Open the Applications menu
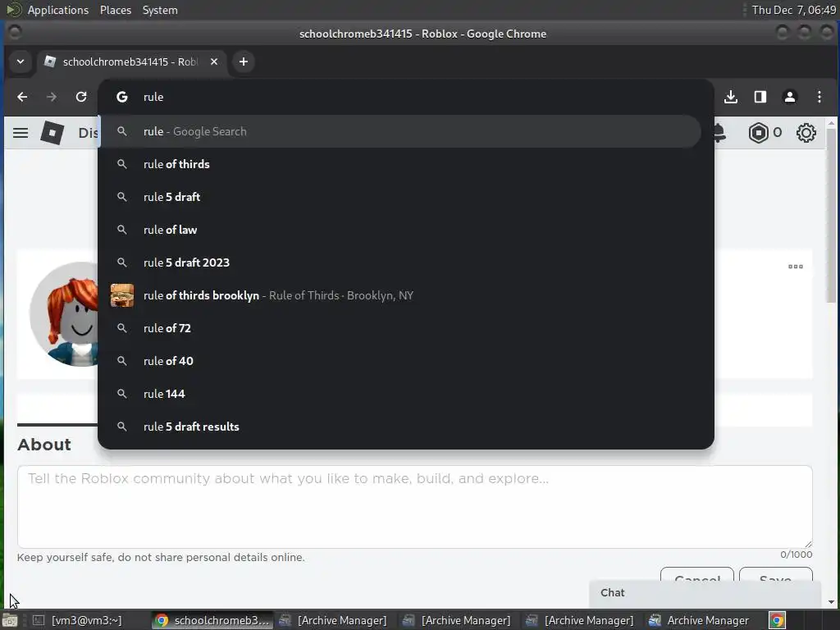Viewport: 840px width, 630px height. 58,10
